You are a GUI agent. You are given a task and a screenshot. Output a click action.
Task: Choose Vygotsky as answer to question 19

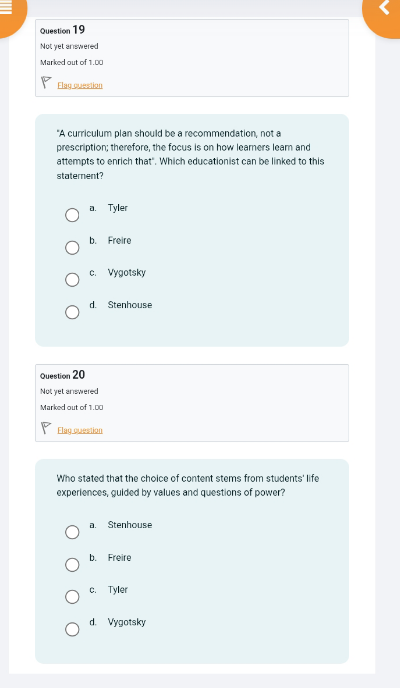(72, 280)
